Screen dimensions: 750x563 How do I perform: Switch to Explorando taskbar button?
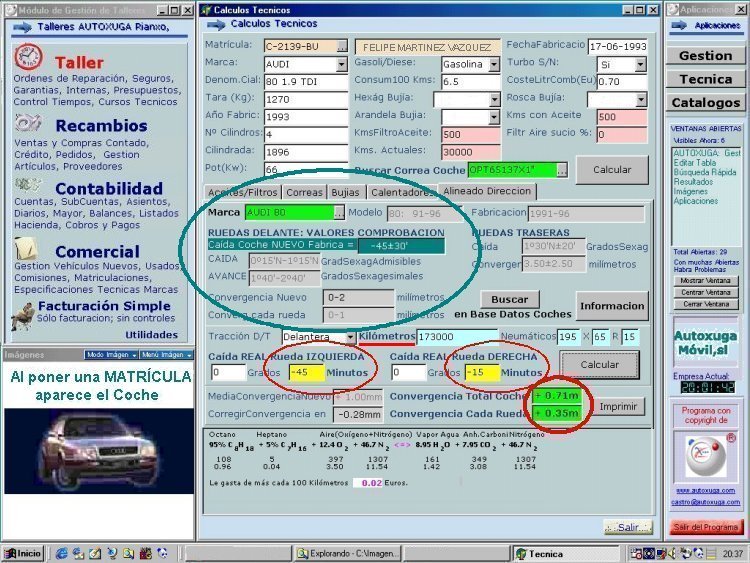coord(348,553)
